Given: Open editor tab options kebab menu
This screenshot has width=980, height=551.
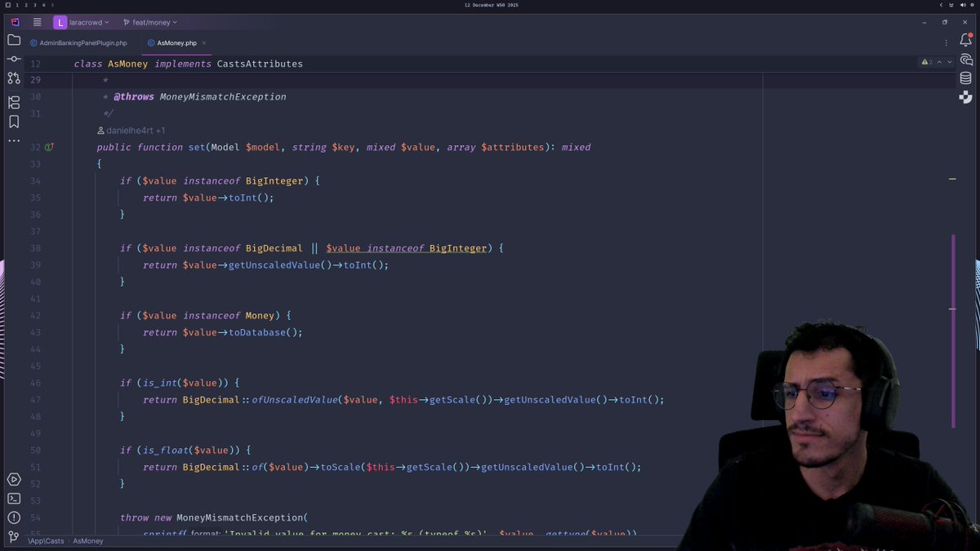Looking at the screenshot, I should 947,42.
